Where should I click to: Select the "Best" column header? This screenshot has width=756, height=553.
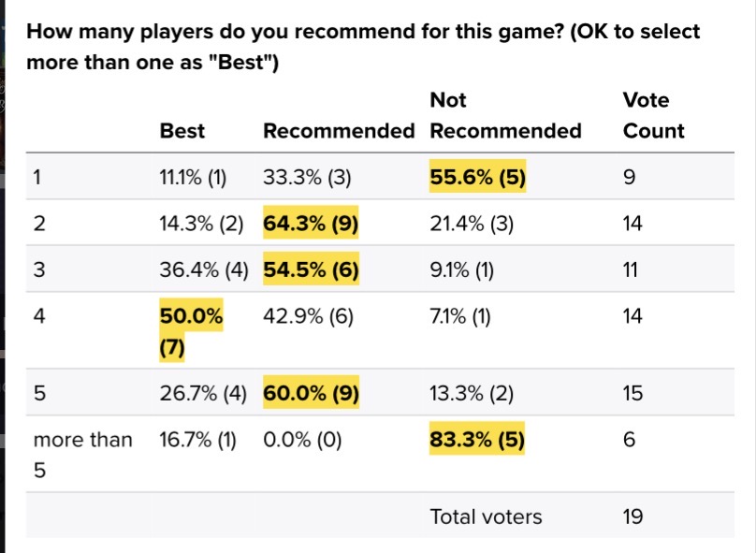tap(182, 131)
